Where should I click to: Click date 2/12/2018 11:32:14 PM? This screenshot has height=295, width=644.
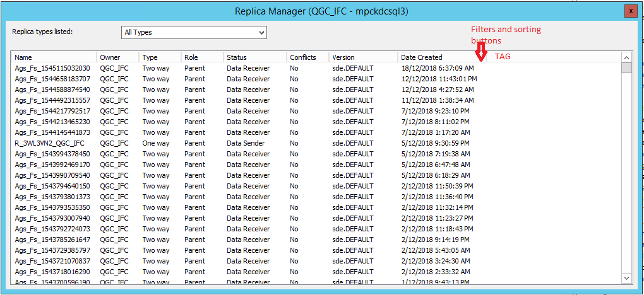(438, 207)
